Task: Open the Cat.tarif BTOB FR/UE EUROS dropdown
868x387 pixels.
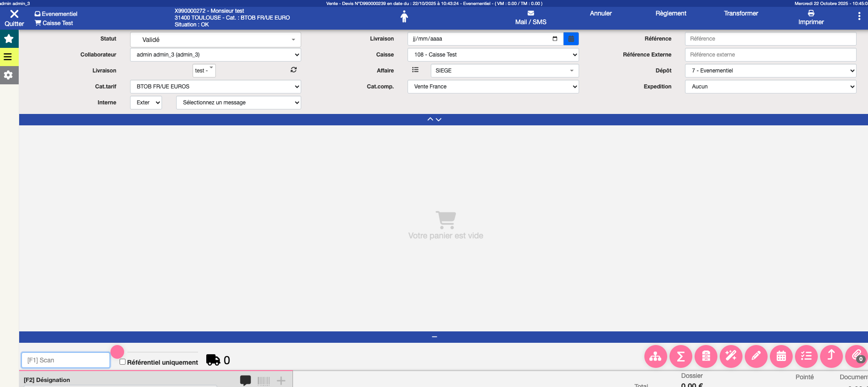Action: point(215,87)
